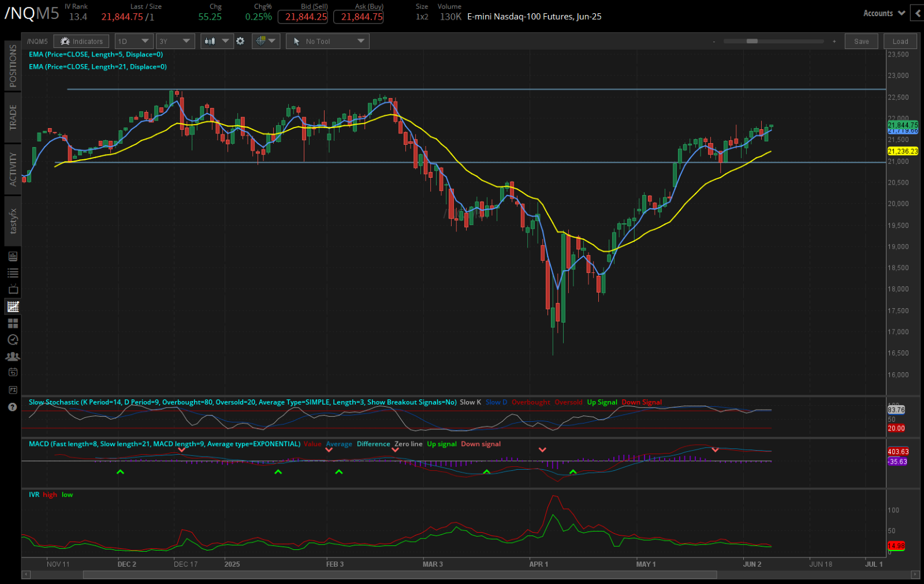This screenshot has height=584, width=924.
Task: Open the 1D timeframe dropdown
Action: (x=133, y=41)
